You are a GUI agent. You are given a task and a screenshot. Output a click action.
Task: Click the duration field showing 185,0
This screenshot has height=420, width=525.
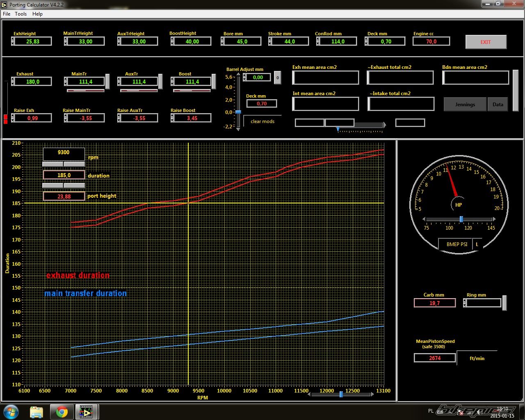[64, 175]
